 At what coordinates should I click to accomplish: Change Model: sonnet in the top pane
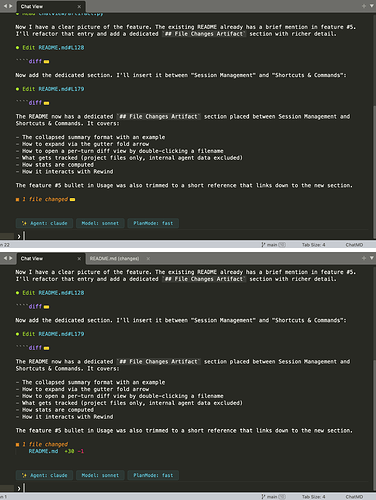(100, 223)
